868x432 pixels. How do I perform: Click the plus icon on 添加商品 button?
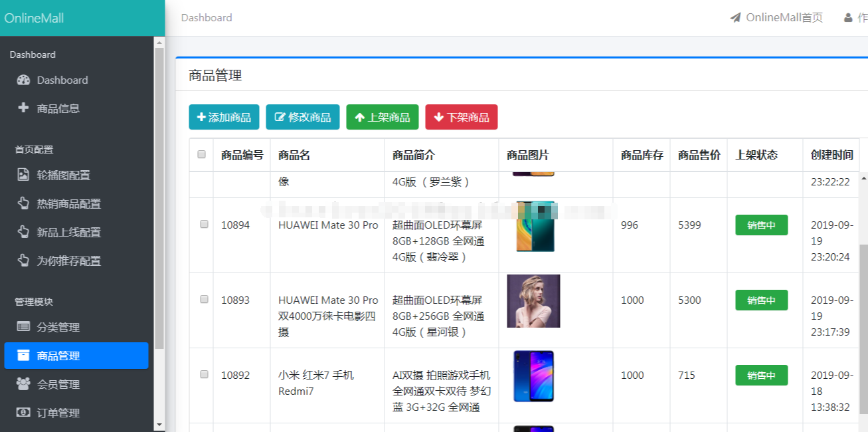(201, 117)
